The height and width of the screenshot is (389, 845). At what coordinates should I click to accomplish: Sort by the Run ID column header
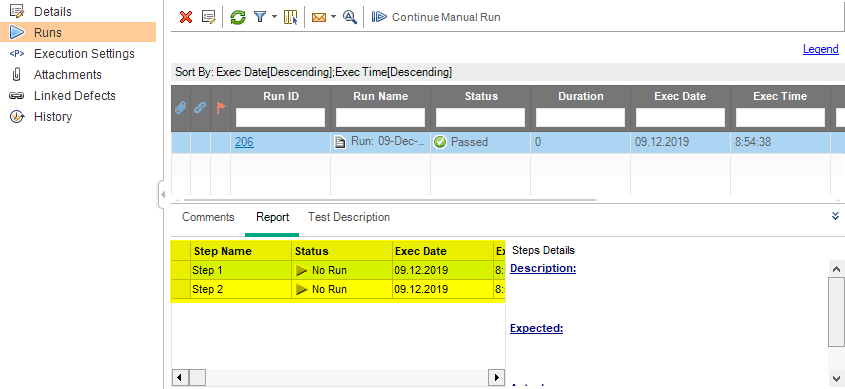[281, 96]
